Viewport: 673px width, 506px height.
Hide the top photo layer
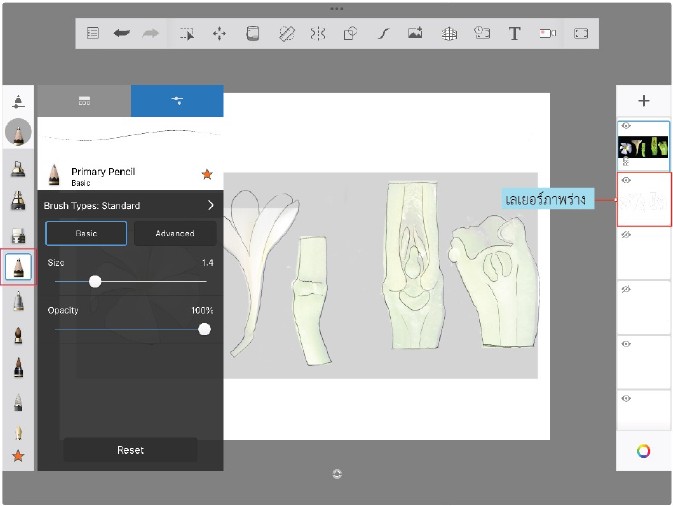(626, 126)
